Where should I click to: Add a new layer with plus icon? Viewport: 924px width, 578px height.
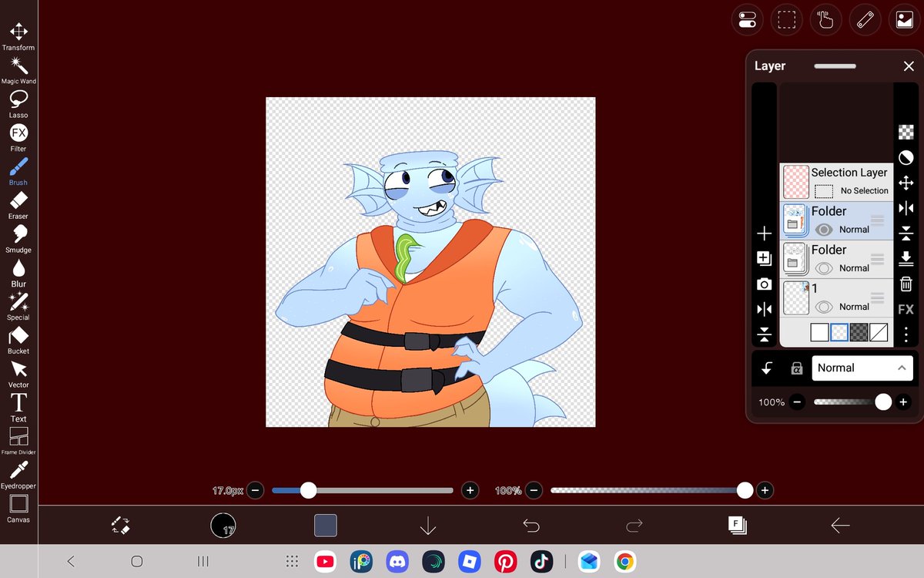(x=764, y=234)
